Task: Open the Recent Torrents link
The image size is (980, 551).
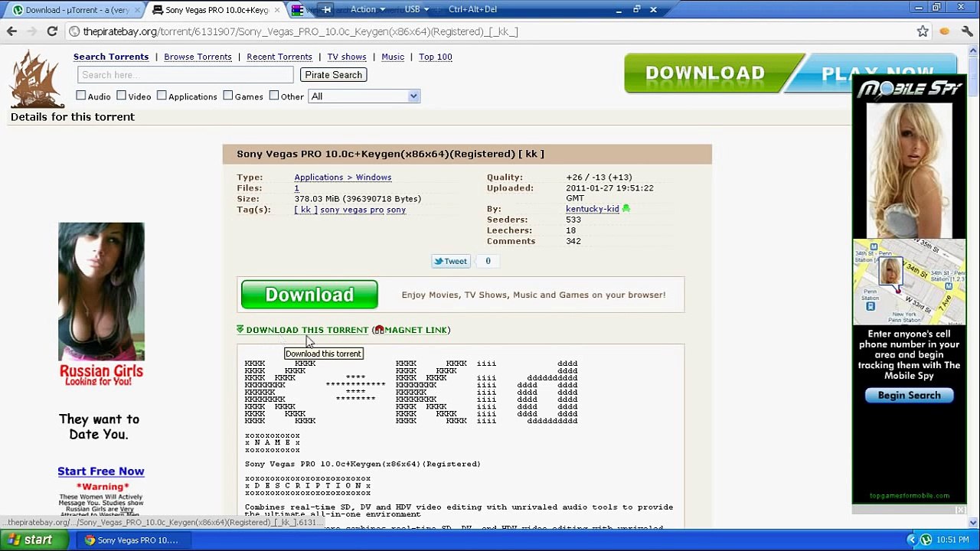Action: click(x=279, y=57)
